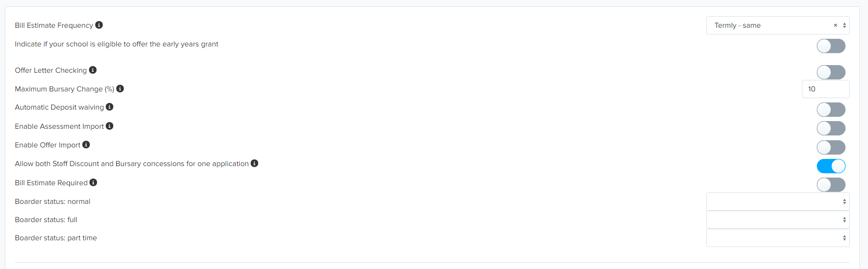Toggle Automatic Deposit waiving on

831,110
